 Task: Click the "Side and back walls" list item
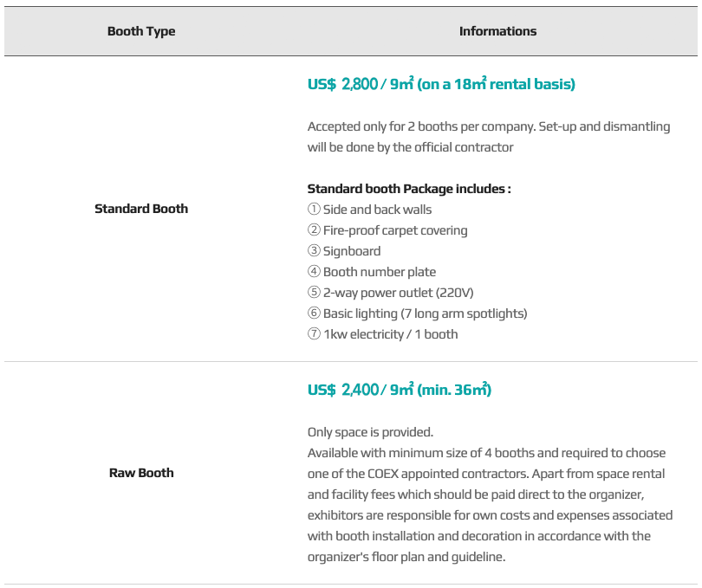tap(377, 210)
